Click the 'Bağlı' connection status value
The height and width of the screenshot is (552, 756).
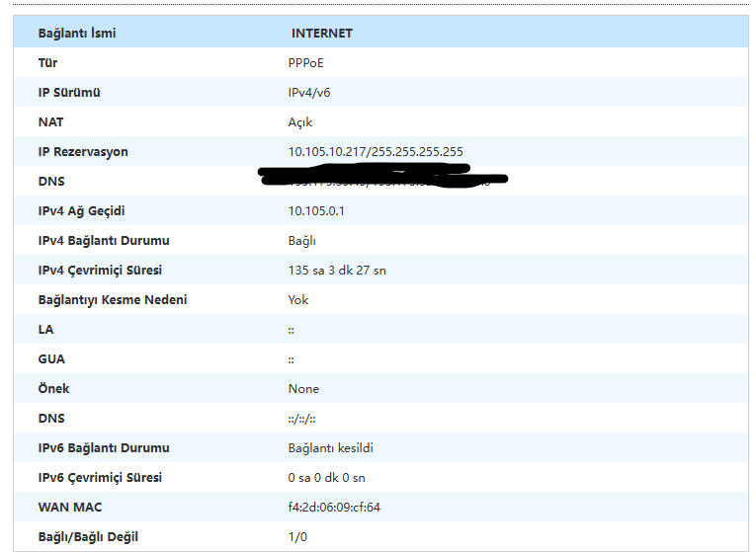click(301, 240)
